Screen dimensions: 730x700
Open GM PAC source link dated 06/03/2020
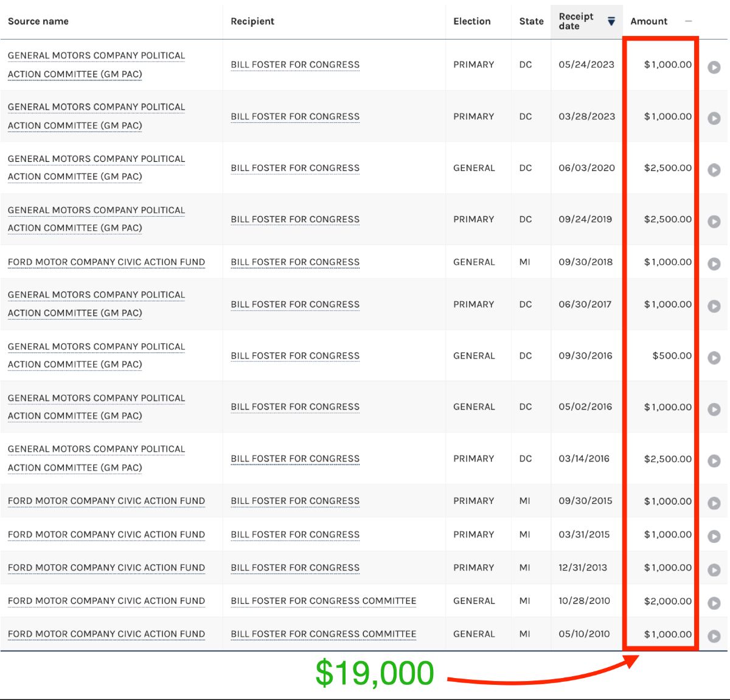tap(96, 167)
